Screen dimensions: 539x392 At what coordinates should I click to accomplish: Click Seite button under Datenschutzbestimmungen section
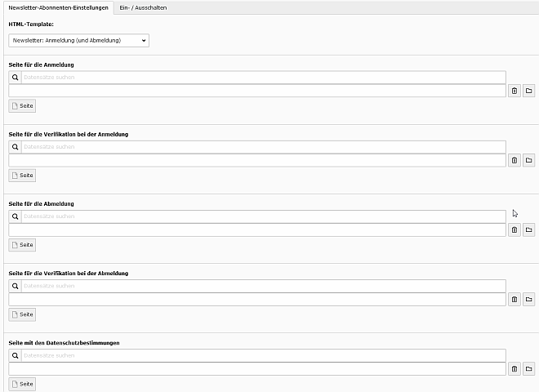(x=22, y=384)
